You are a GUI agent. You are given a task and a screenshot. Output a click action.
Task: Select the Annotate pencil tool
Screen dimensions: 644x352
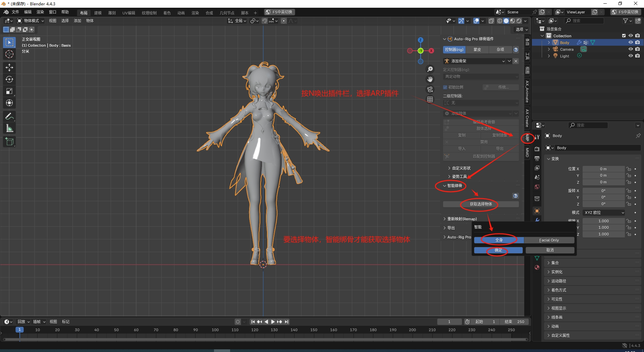click(9, 117)
